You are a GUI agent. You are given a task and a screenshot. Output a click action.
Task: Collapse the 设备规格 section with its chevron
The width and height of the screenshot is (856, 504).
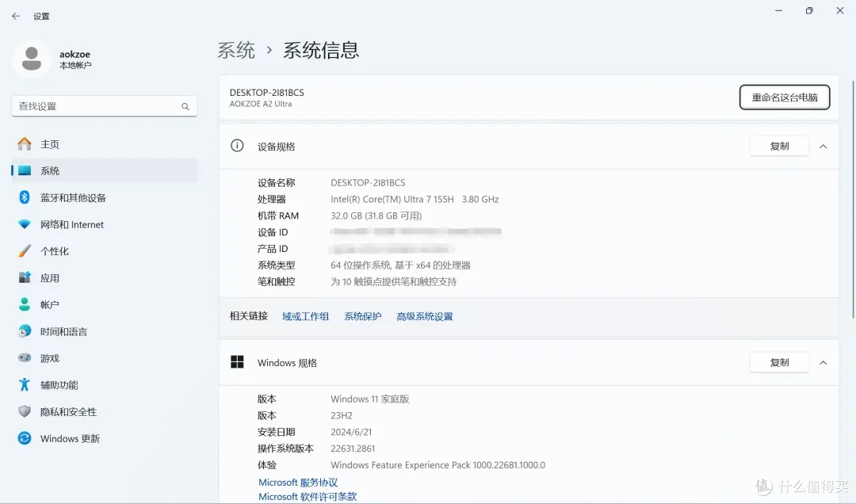point(824,147)
